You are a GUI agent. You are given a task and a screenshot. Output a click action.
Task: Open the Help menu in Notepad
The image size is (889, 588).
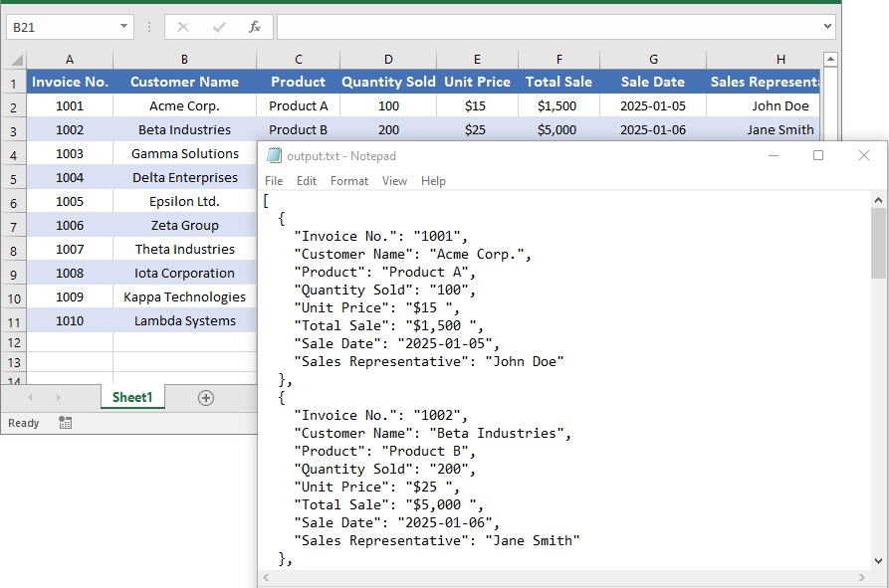(x=433, y=180)
